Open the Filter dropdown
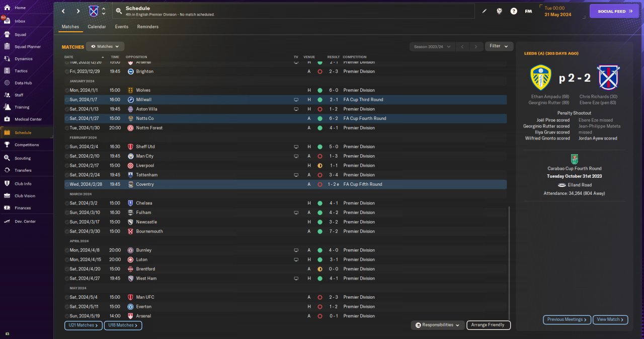 tap(499, 46)
